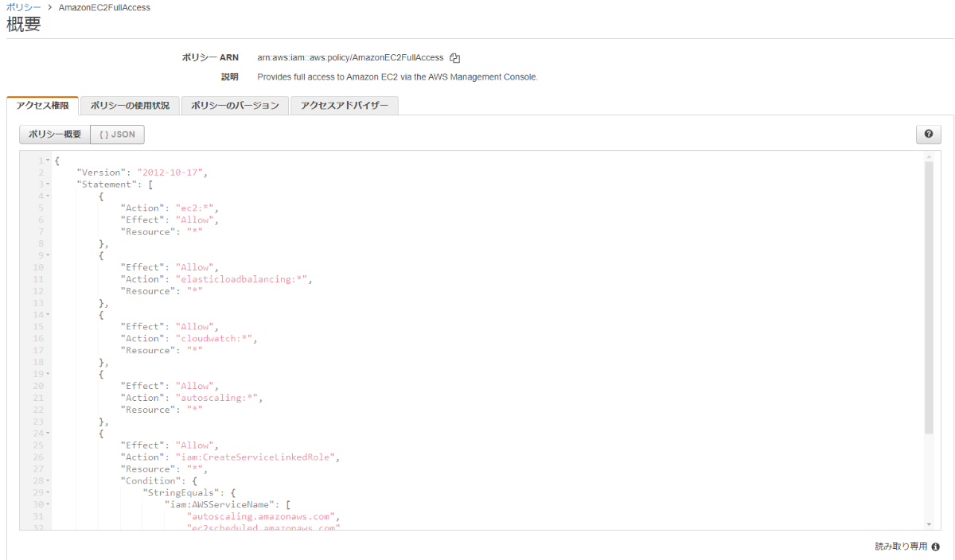
Task: Fold the statement block on line 24
Action: pos(48,434)
